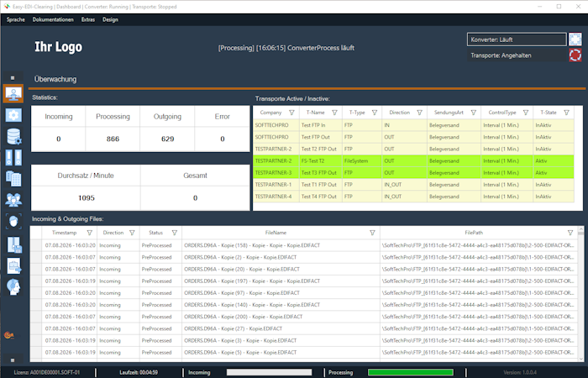Collapse the sidebar with top handle
This screenshot has height=378, width=588.
13,77
